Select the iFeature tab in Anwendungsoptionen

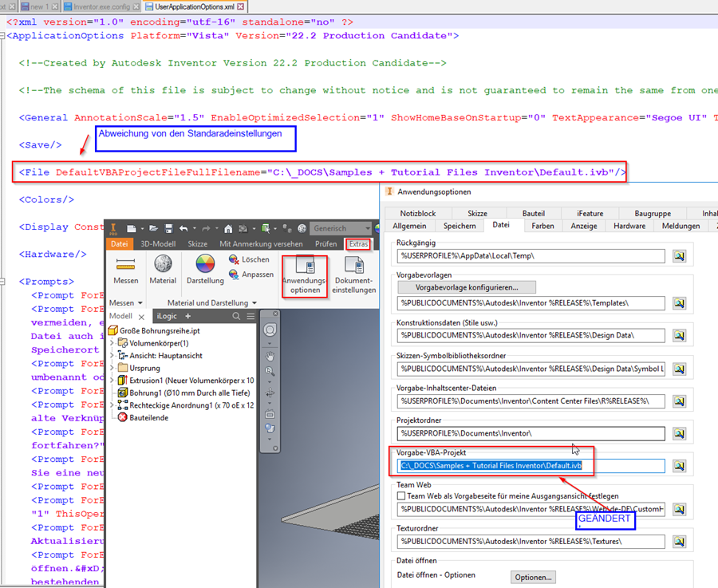pyautogui.click(x=590, y=213)
